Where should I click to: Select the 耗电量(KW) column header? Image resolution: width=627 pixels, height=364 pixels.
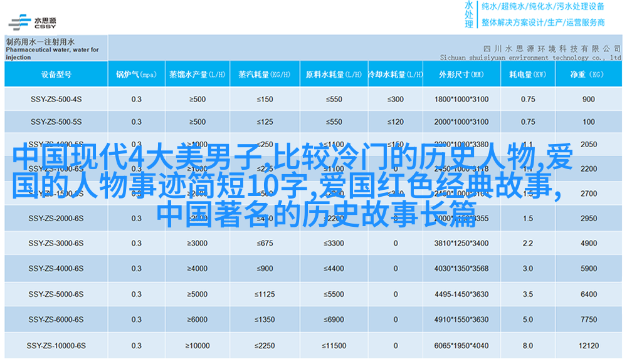point(528,75)
